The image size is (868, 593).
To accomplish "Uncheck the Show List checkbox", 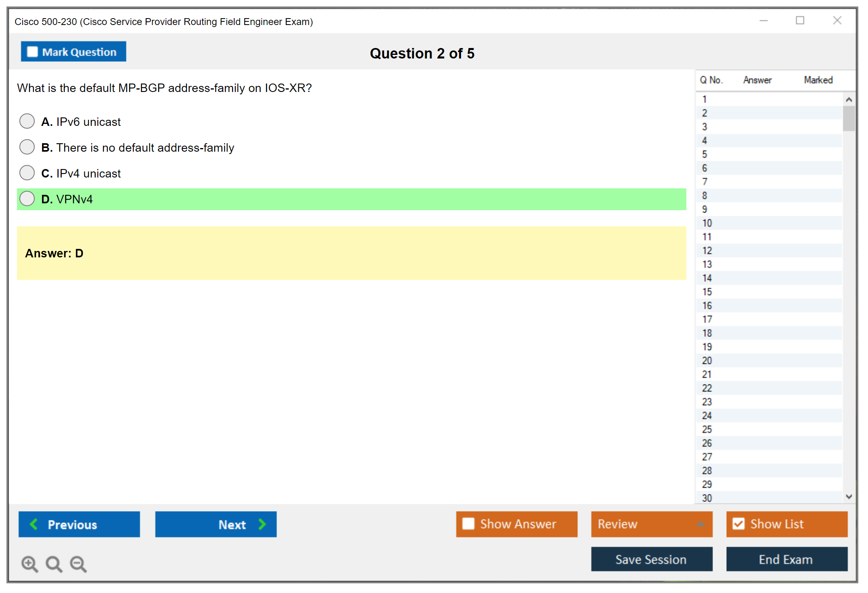I will [x=738, y=524].
